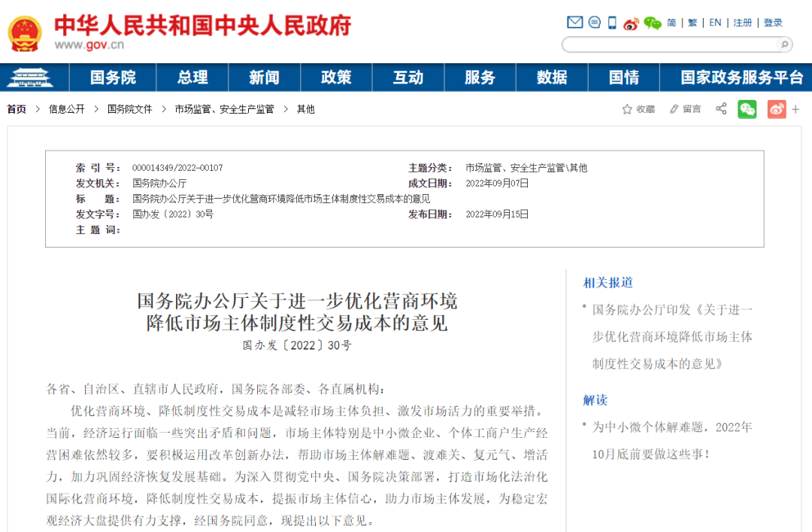Open the 国务院 navigation menu
This screenshot has height=532, width=812.
point(113,78)
